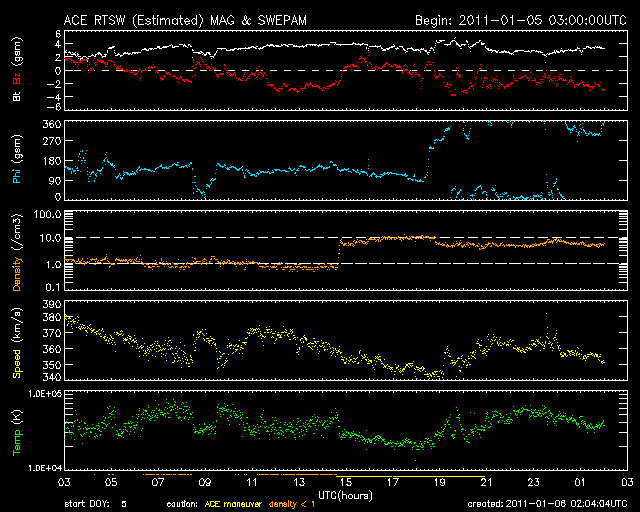Viewport: 640px width, 512px height.
Task: Click the "-6" tick on the Bt Bz axis
Action: (x=54, y=107)
